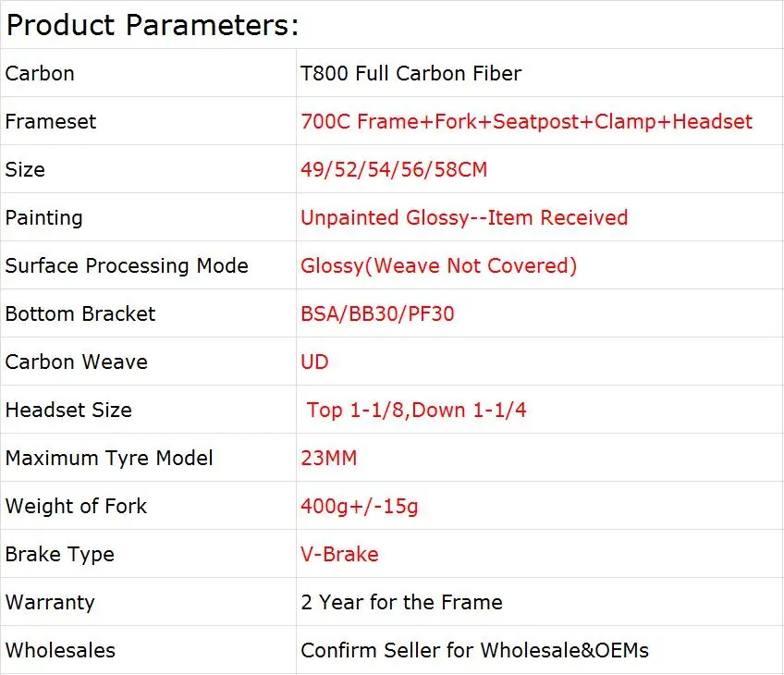The image size is (784, 675).
Task: Select the 400g+/-15g fork weight value
Action: pos(360,507)
